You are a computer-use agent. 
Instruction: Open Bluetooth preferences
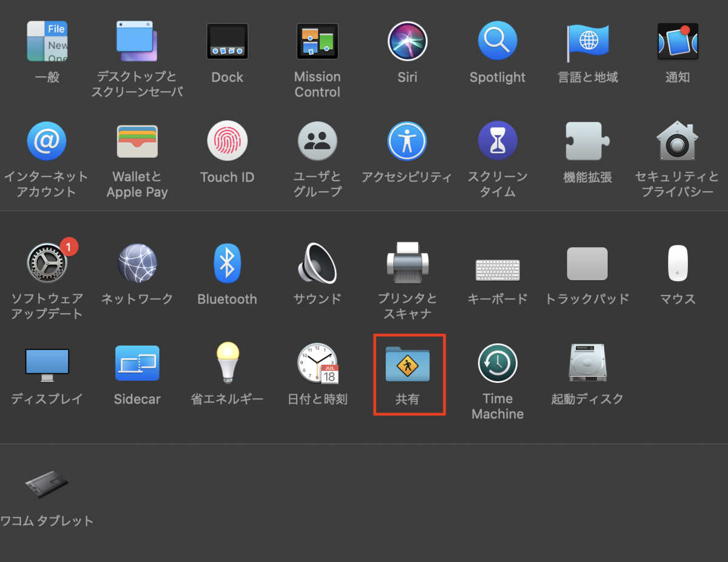[227, 263]
